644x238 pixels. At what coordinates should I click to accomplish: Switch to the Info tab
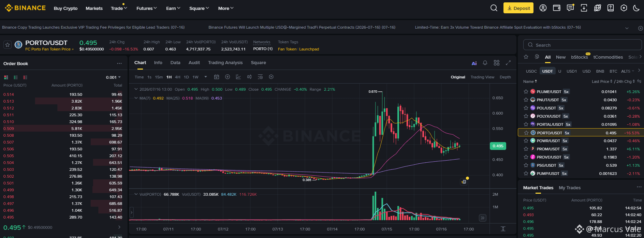pyautogui.click(x=158, y=63)
